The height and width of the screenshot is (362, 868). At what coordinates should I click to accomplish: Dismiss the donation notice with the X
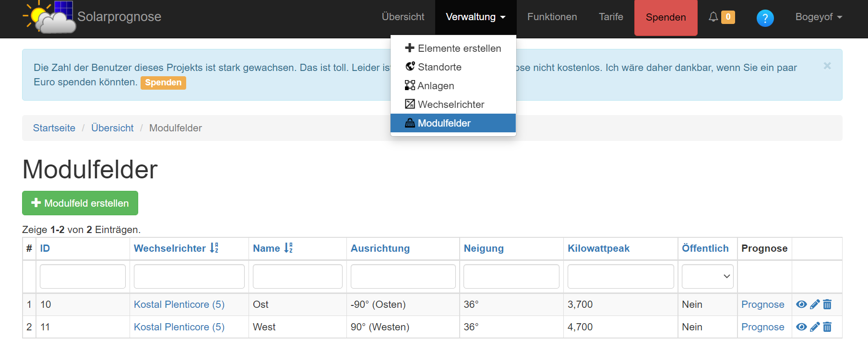click(x=827, y=66)
